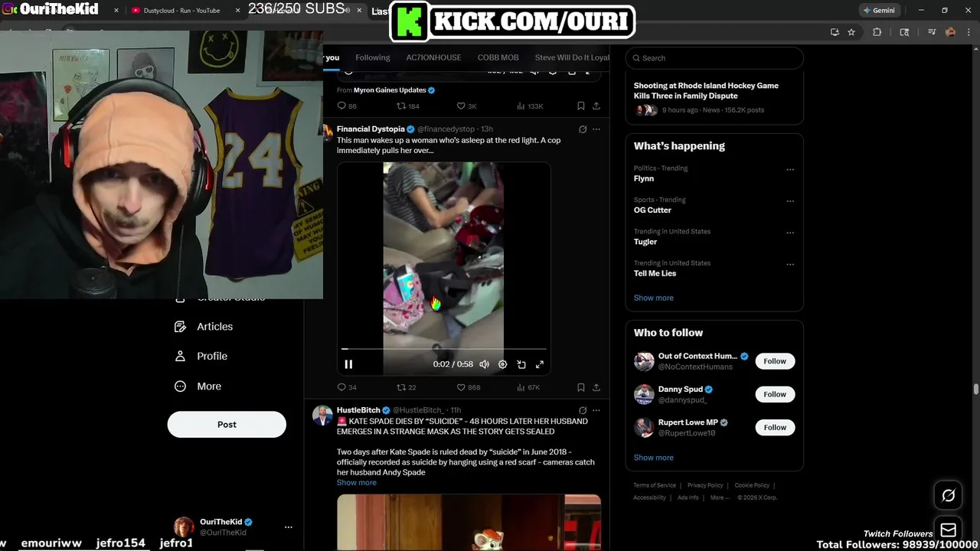
Task: Share the Financial Dystopia post
Action: 596,387
